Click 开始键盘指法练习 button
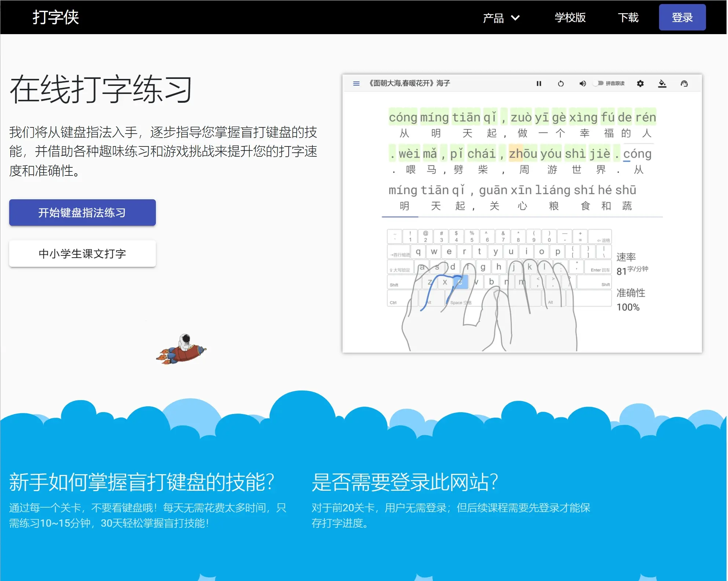Screen dimensions: 728x581 coord(82,213)
